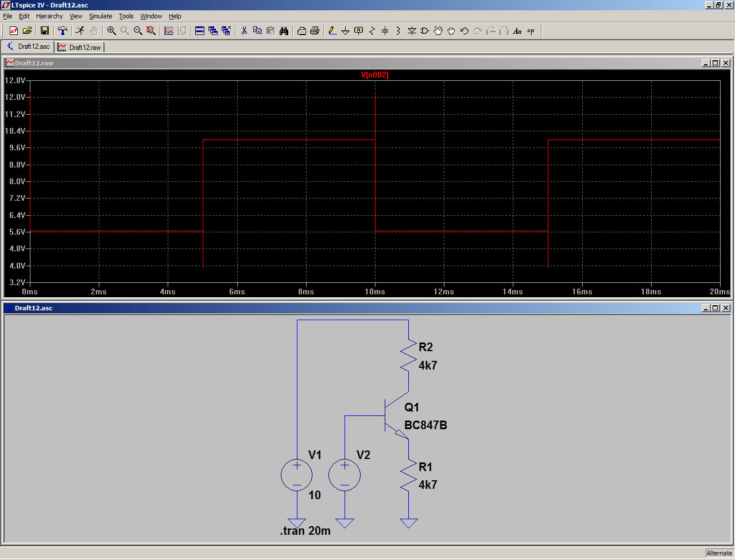
Task: Open the Simulate menu
Action: coord(100,16)
